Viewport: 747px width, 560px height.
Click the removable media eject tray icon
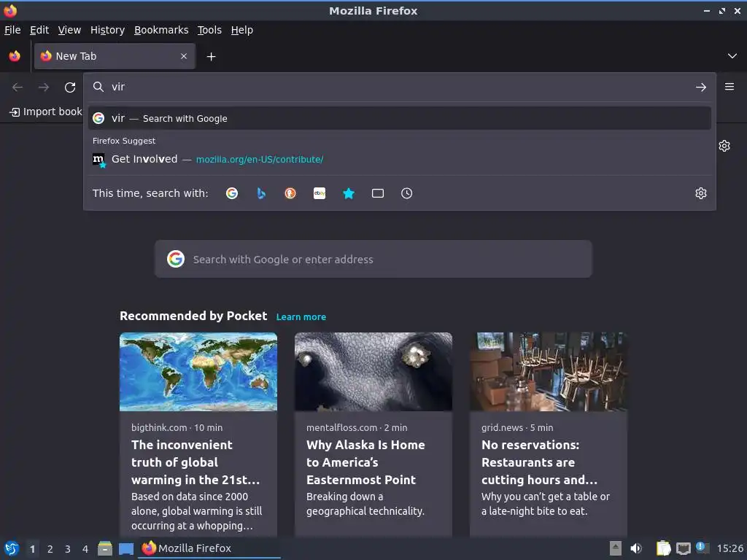[x=616, y=548]
